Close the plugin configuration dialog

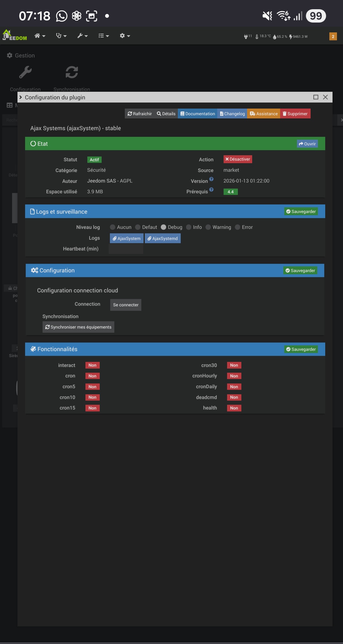click(x=325, y=97)
